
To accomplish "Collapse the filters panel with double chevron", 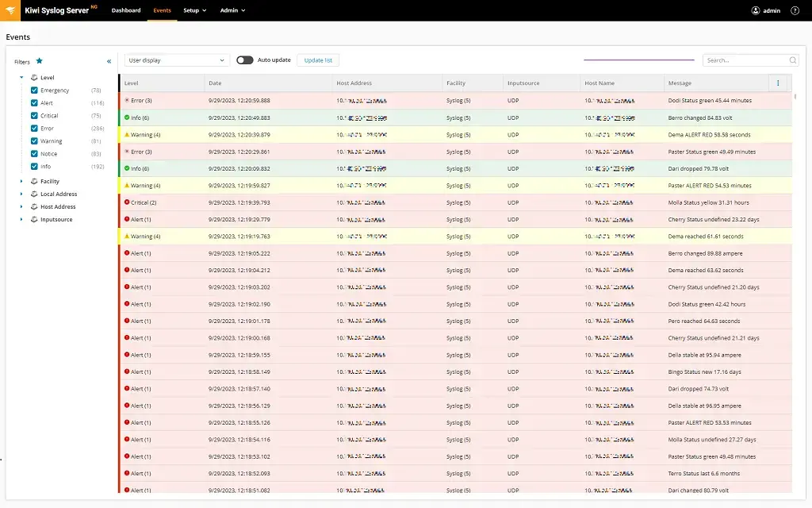I will pos(109,61).
